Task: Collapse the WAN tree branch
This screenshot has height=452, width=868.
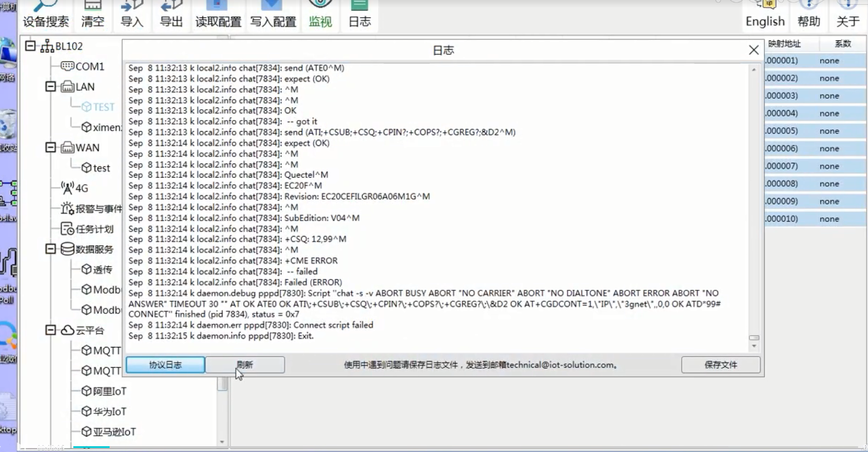Action: tap(51, 148)
